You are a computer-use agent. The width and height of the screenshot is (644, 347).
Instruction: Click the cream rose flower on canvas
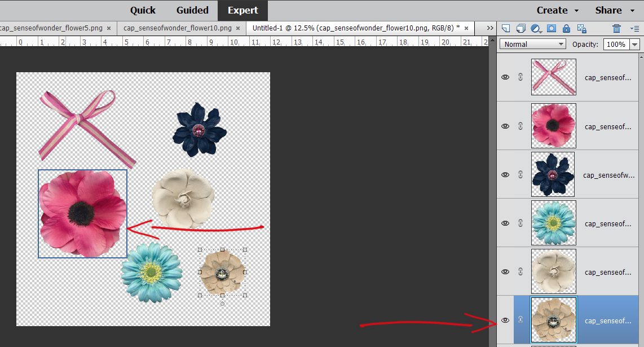[x=183, y=199]
